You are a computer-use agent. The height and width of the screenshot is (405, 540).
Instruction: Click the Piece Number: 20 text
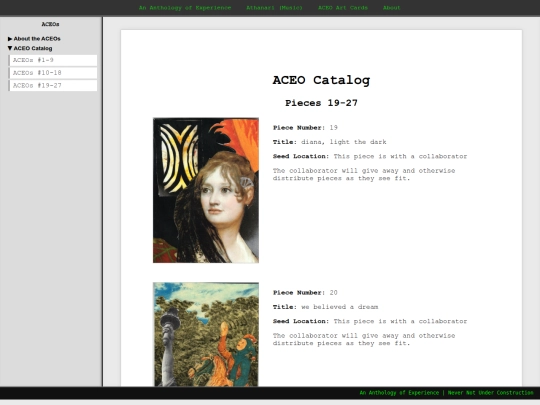305,293
